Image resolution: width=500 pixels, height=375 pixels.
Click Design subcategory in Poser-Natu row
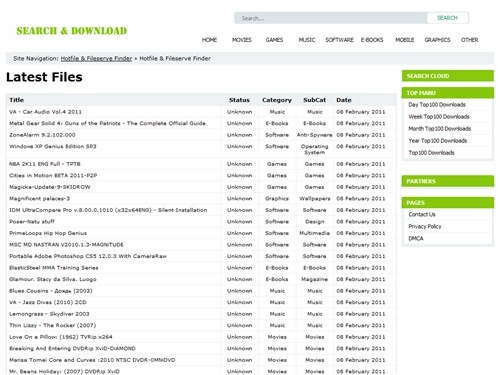coord(314,222)
